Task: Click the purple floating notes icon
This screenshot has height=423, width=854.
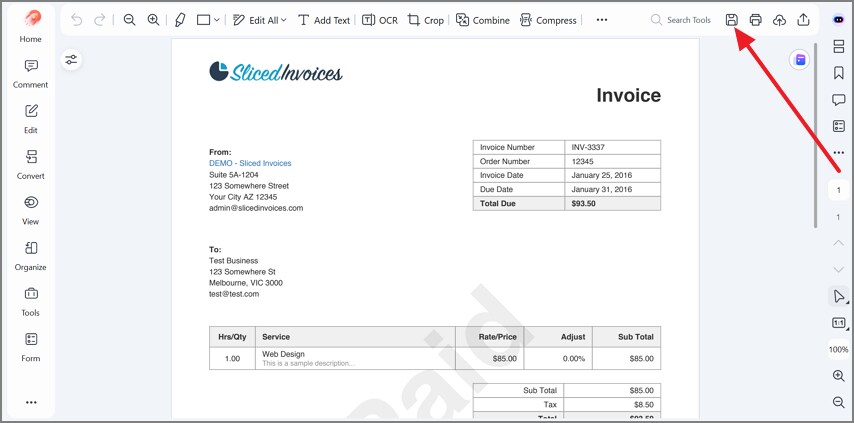Action: pos(800,60)
